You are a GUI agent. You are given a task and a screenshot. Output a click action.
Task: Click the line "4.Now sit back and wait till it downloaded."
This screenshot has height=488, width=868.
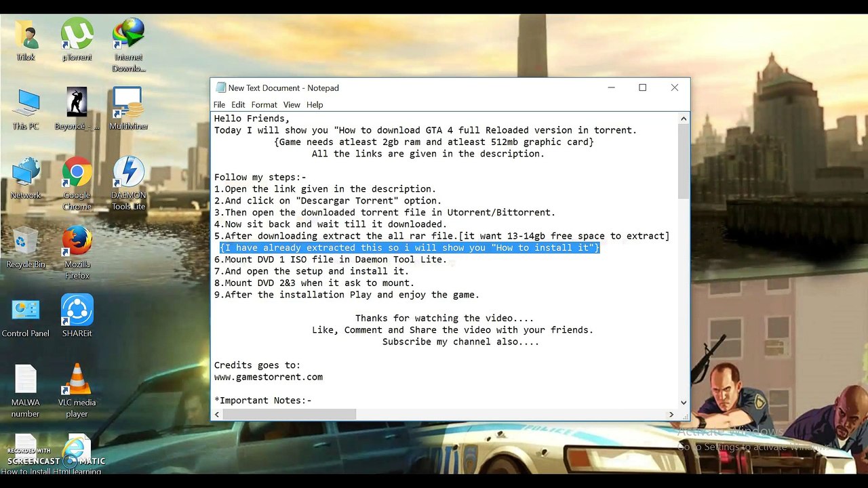(x=331, y=224)
